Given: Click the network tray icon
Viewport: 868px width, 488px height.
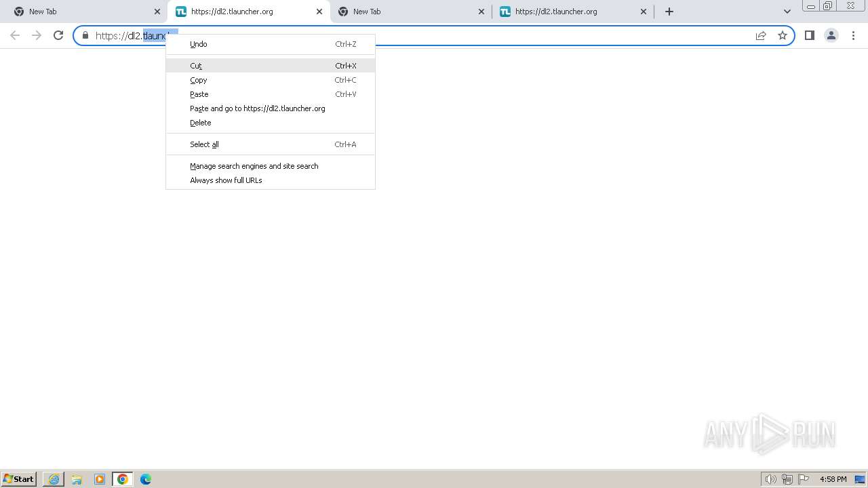Looking at the screenshot, I should tap(787, 479).
